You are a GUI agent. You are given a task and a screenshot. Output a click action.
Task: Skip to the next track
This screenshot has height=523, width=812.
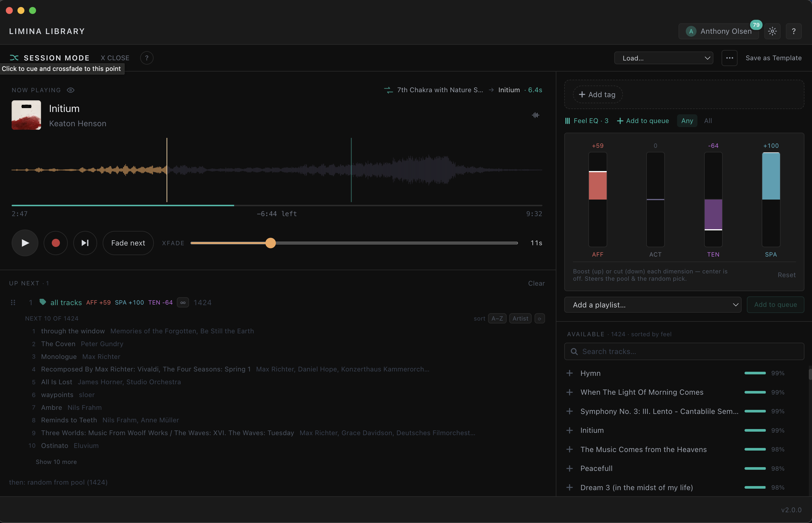pyautogui.click(x=85, y=243)
